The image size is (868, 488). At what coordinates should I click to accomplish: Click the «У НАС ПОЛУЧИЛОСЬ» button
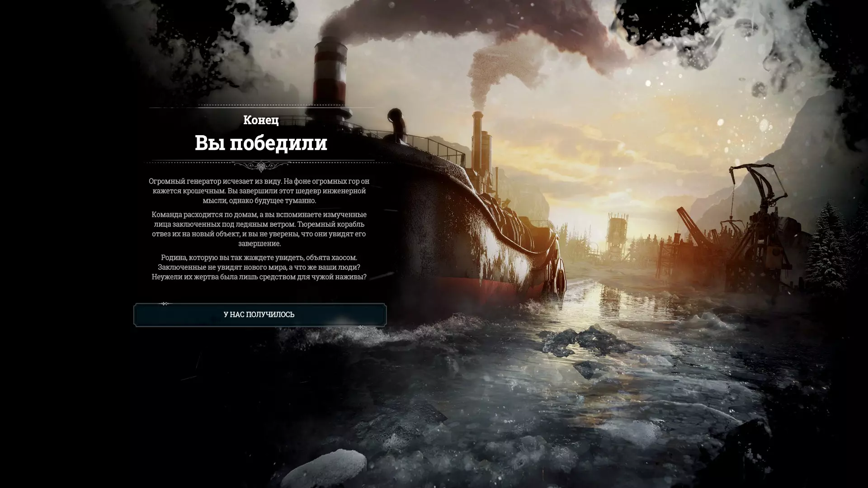click(259, 314)
